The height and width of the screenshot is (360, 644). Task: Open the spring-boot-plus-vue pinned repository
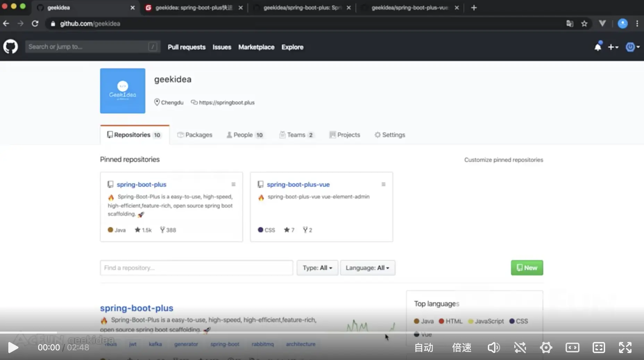[298, 184]
